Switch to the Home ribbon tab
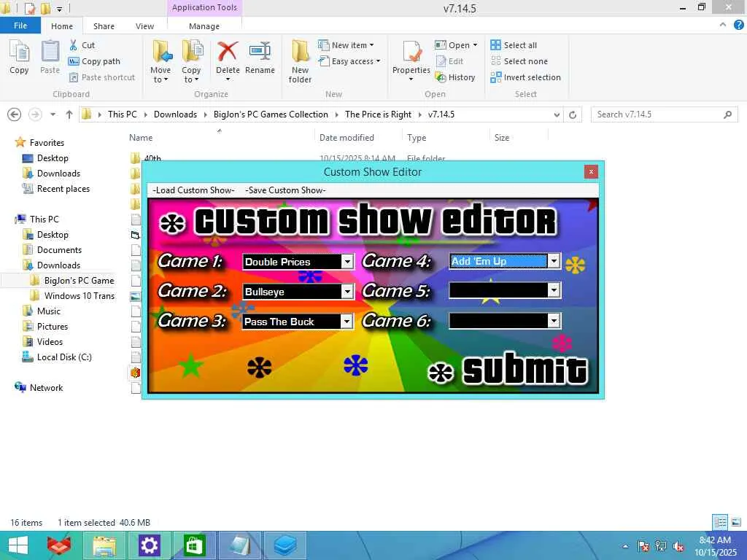Viewport: 747px width, 560px height. tap(62, 26)
